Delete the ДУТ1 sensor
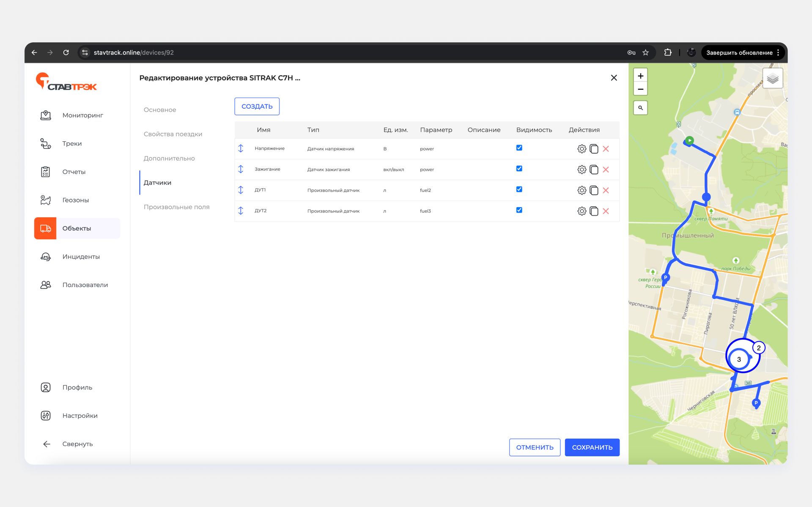The image size is (812, 507). (x=606, y=190)
